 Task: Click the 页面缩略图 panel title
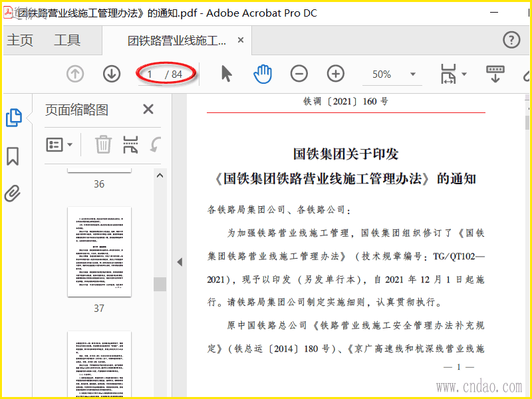(76, 110)
